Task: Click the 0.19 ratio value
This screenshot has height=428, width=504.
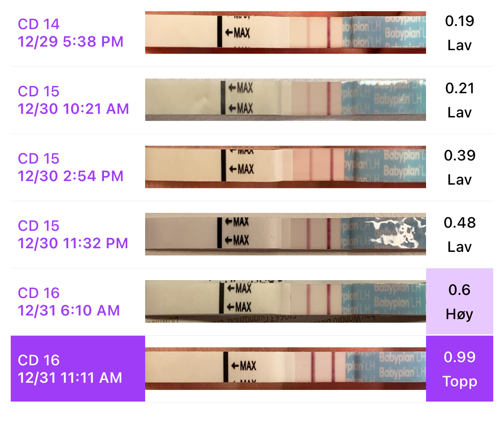Action: coord(460,21)
